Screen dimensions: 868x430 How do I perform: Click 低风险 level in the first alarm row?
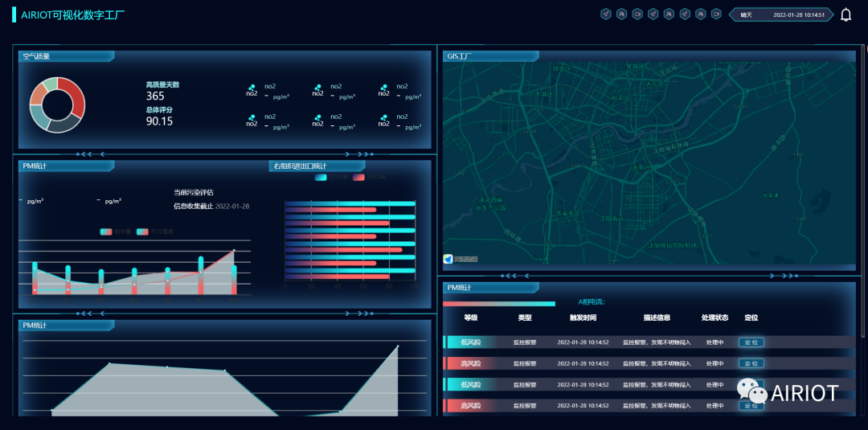coord(470,342)
